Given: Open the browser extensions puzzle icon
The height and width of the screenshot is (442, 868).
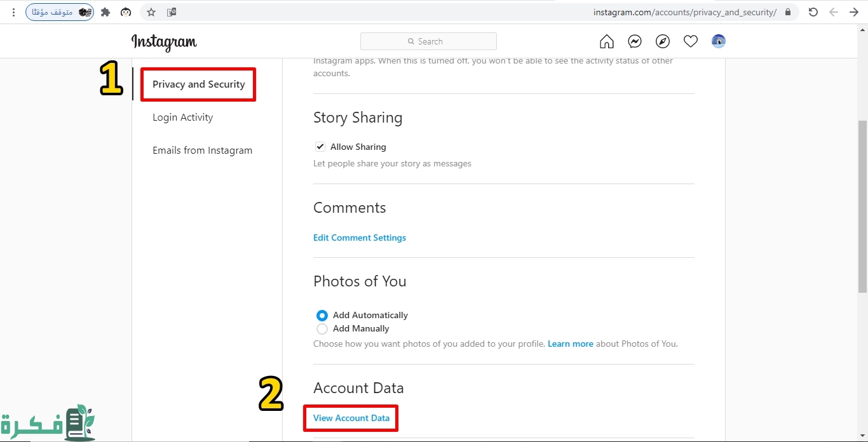Looking at the screenshot, I should coord(105,12).
